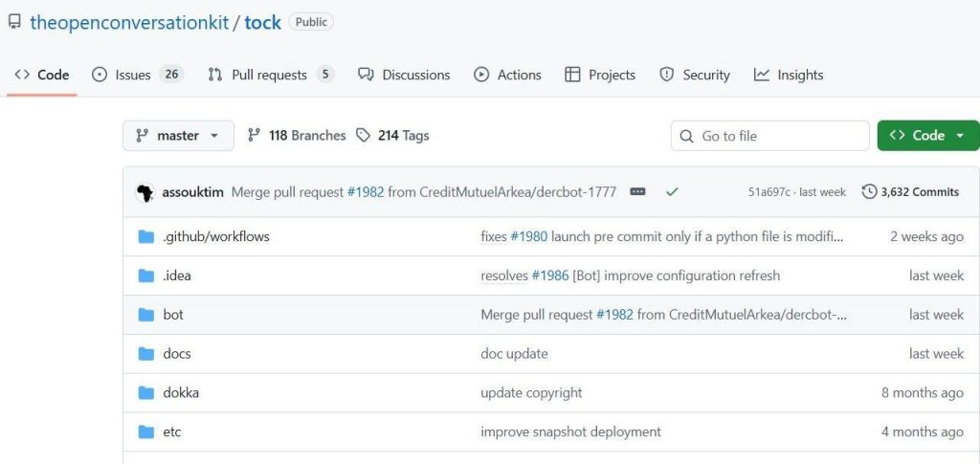Click the .github/workflows folder icon
The width and height of the screenshot is (980, 464).
coord(146,236)
